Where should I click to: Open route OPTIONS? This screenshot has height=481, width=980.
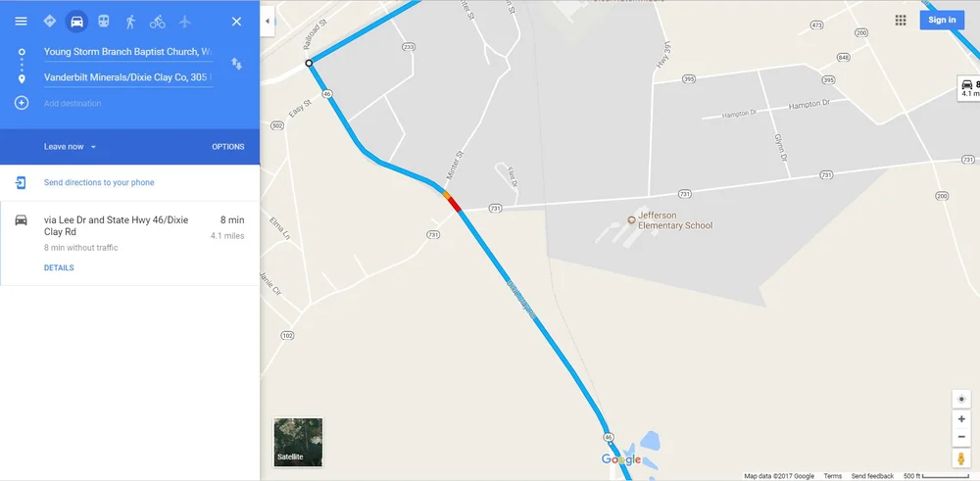click(228, 147)
